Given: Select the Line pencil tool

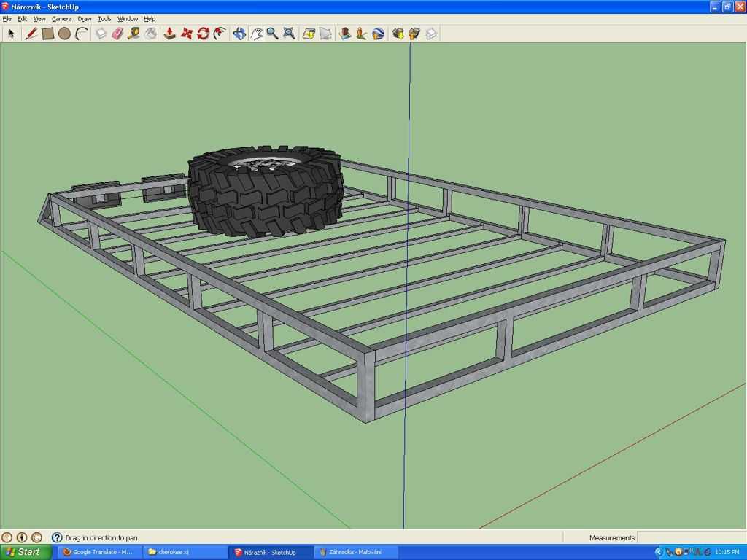Looking at the screenshot, I should [x=31, y=34].
